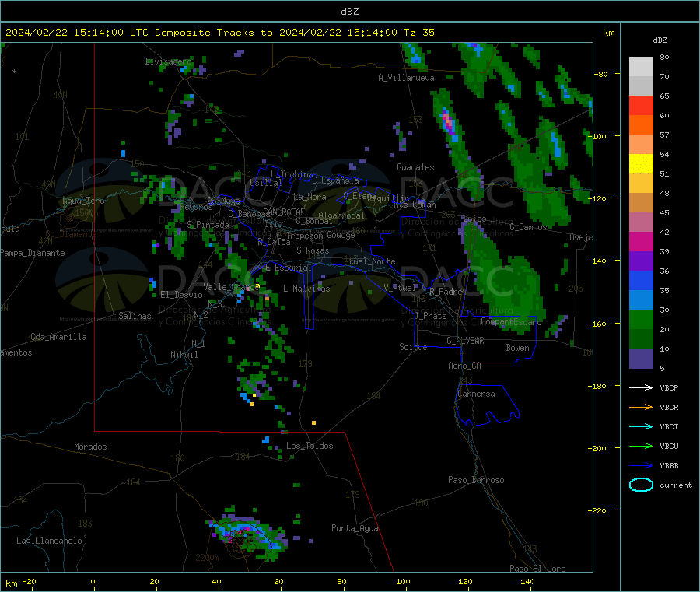Click the green VBCU arrow legend icon

(x=641, y=446)
